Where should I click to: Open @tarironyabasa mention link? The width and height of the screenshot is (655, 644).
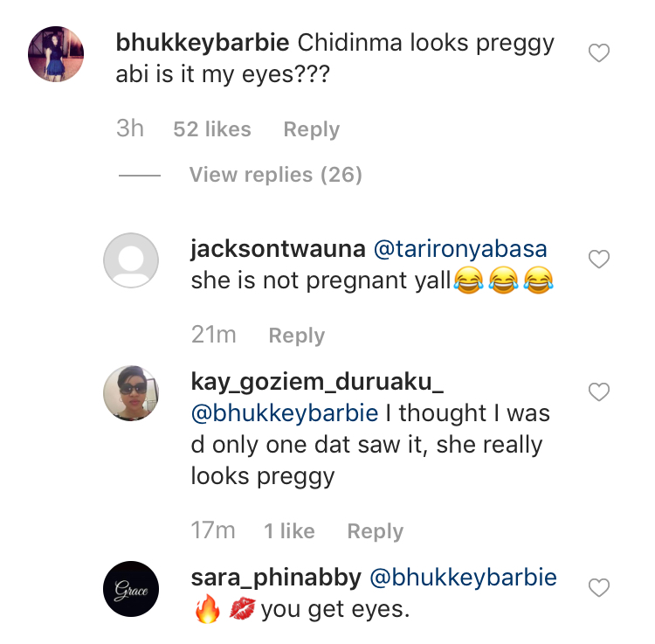(460, 249)
